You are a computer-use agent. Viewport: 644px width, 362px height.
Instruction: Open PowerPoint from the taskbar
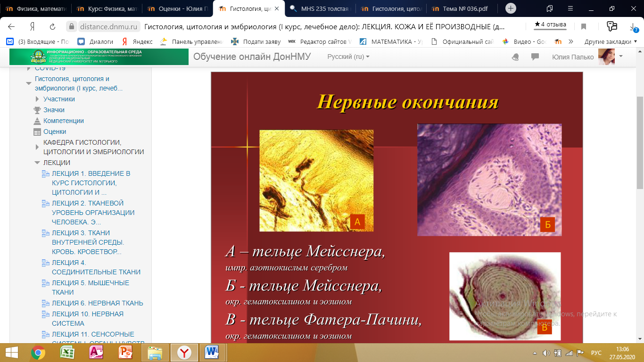[x=125, y=352]
